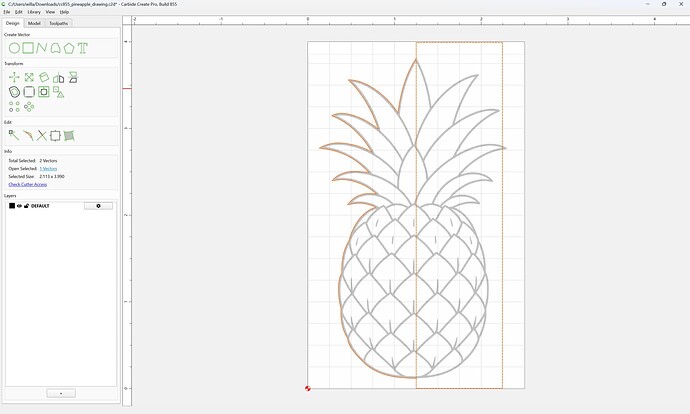
Task: Select the Join vectors tool
Action: (28, 136)
